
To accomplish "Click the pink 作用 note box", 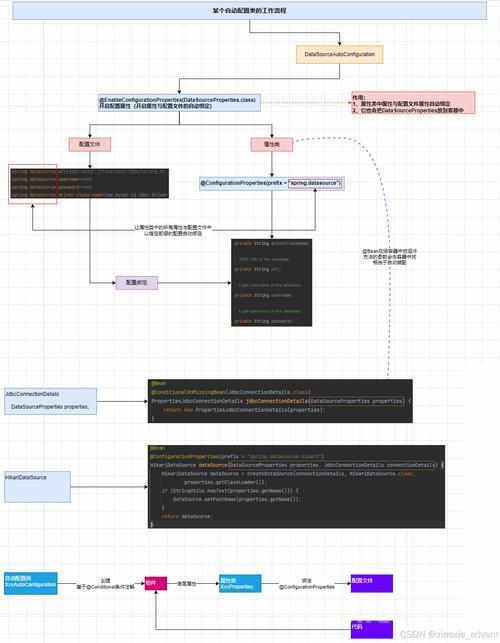I will tap(413, 103).
